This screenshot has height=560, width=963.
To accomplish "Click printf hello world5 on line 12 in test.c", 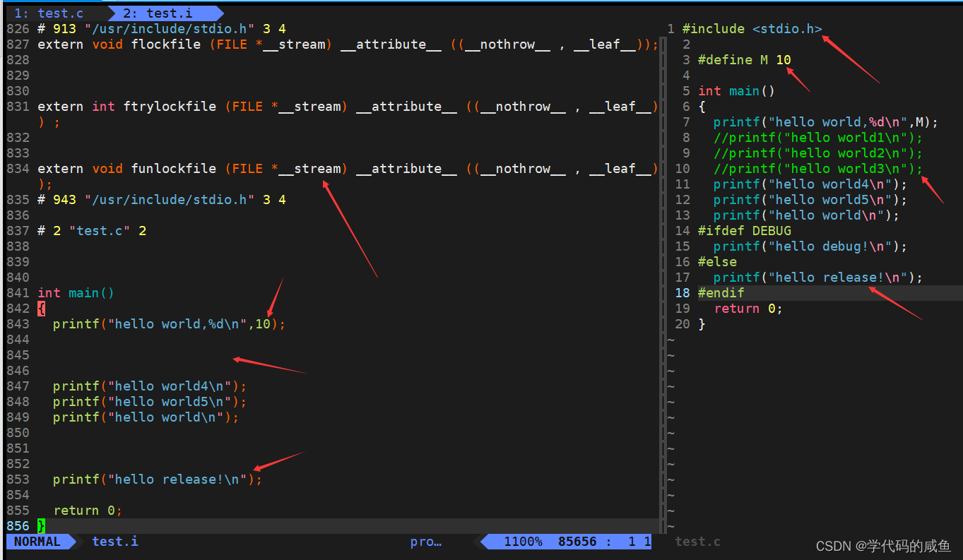I will [x=810, y=200].
